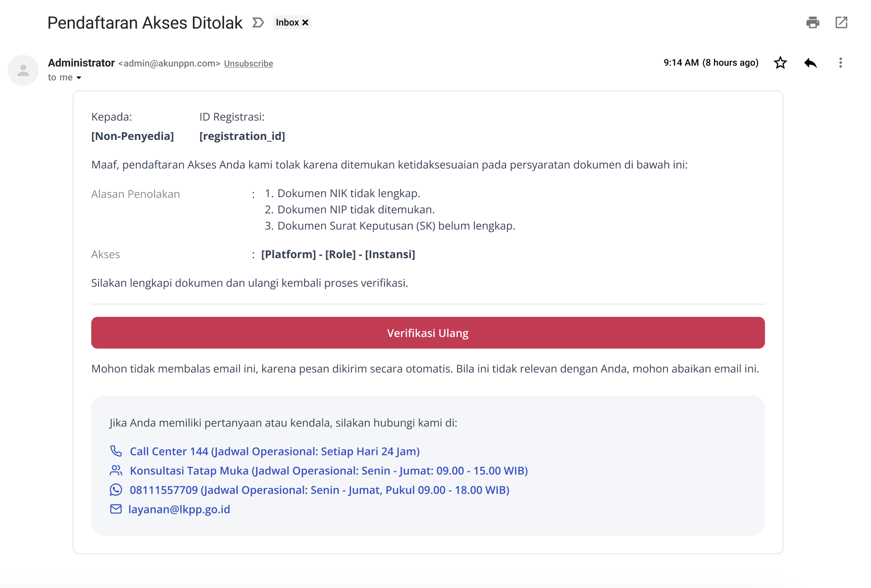The height and width of the screenshot is (588, 871).
Task: Reply using the arrow icon
Action: pyautogui.click(x=810, y=63)
